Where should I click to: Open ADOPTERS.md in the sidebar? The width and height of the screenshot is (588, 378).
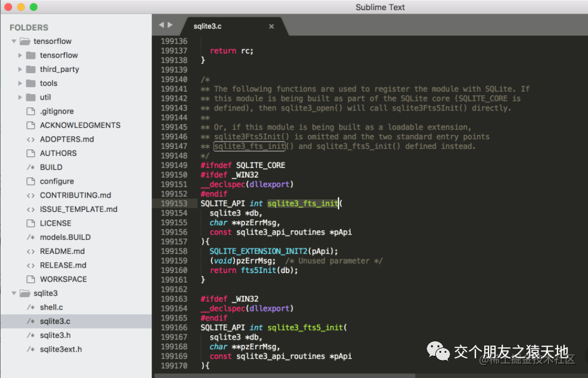coord(67,139)
